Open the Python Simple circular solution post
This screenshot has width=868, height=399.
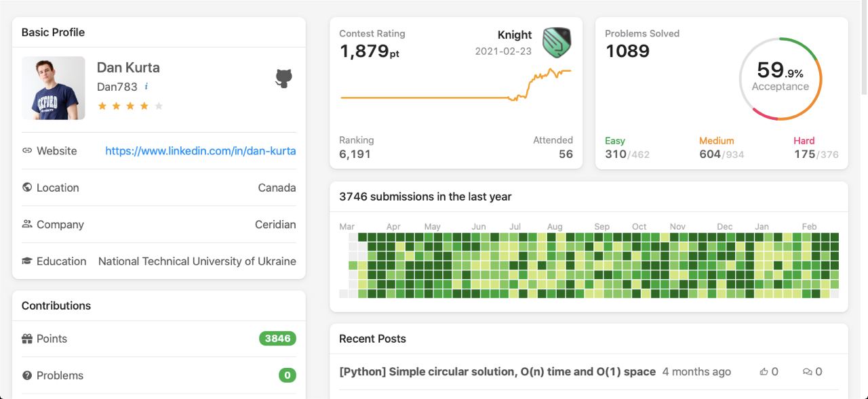click(x=497, y=372)
